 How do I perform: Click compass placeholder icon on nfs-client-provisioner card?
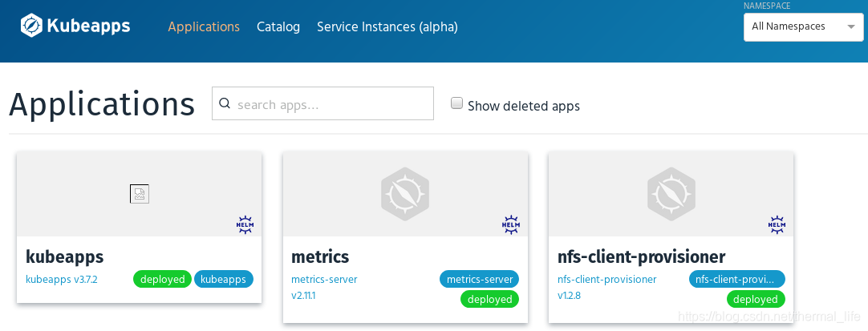(x=671, y=194)
